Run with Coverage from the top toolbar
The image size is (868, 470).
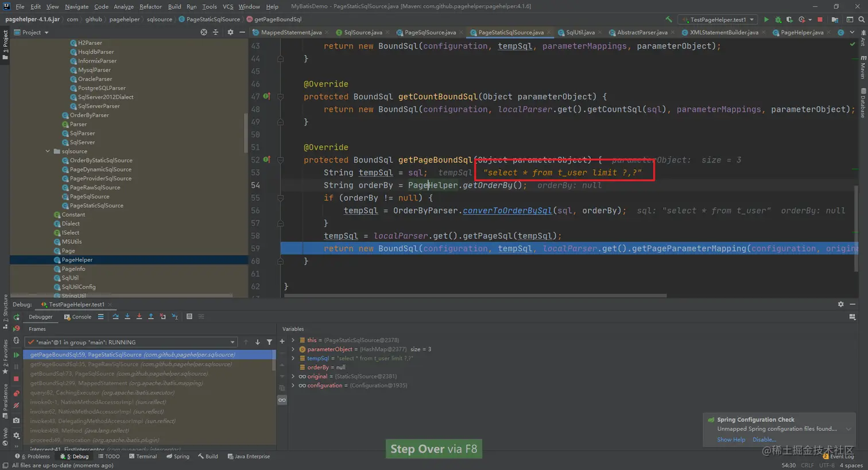[790, 20]
